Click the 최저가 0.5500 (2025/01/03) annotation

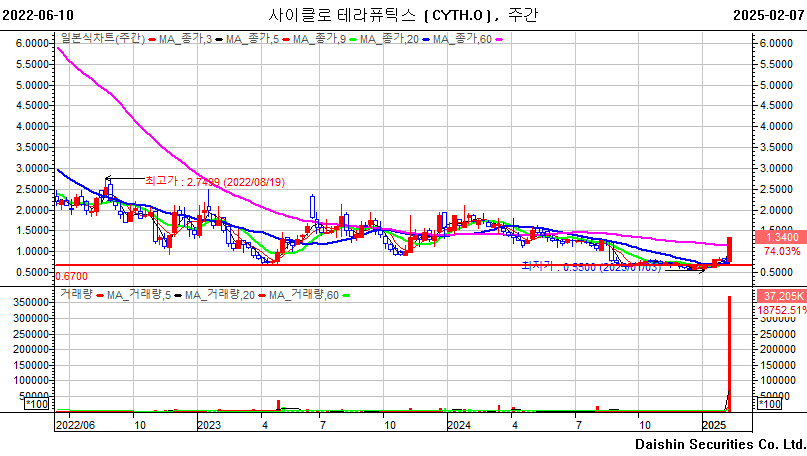[x=591, y=267]
